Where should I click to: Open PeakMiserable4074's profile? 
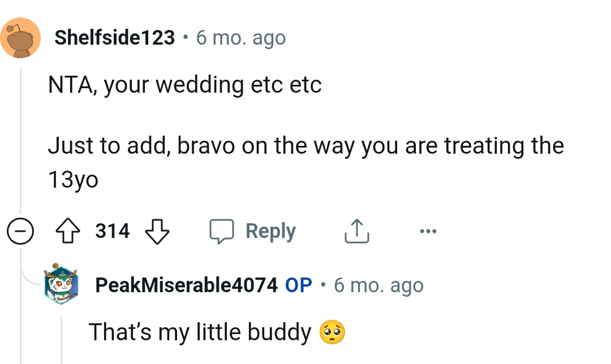[x=187, y=285]
